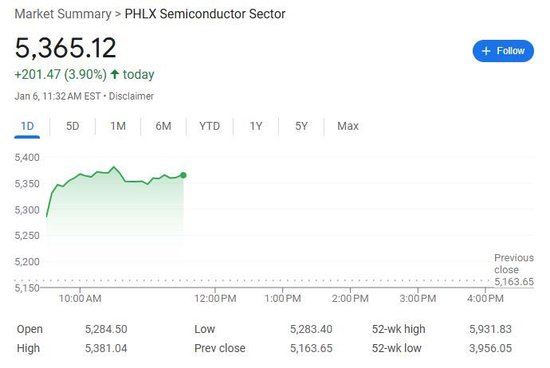Select the 1D time range tab
This screenshot has height=368, width=550.
tap(27, 126)
